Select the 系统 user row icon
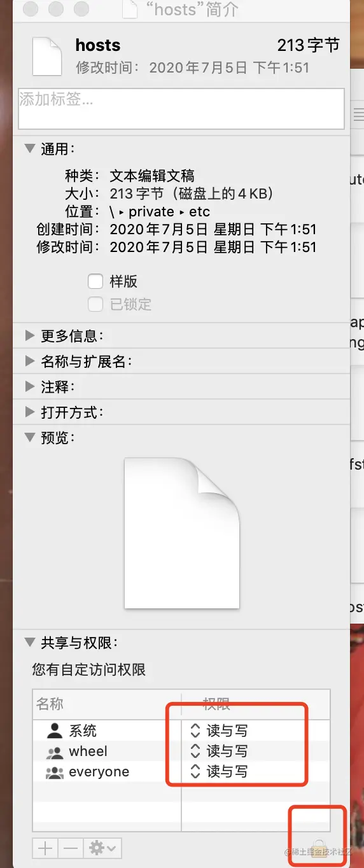The height and width of the screenshot is (868, 364). (55, 731)
